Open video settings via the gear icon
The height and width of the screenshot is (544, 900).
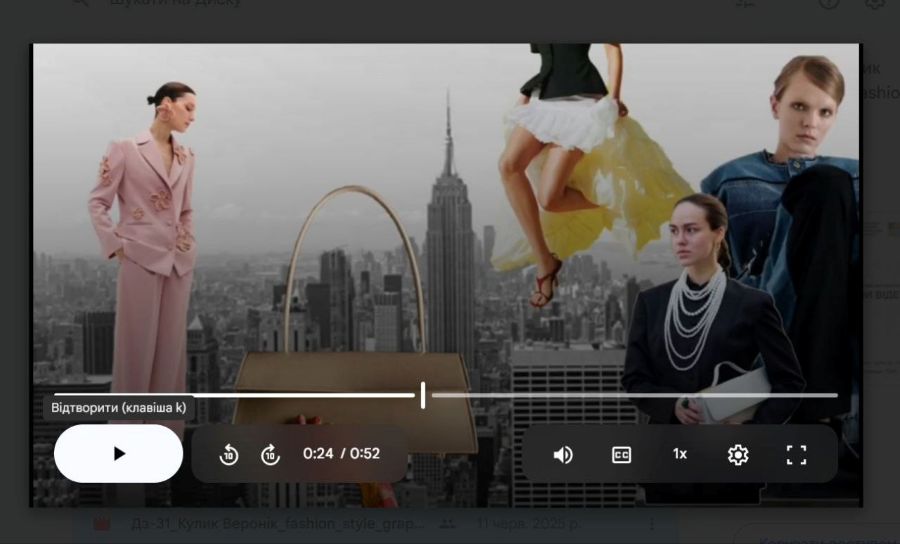[738, 454]
